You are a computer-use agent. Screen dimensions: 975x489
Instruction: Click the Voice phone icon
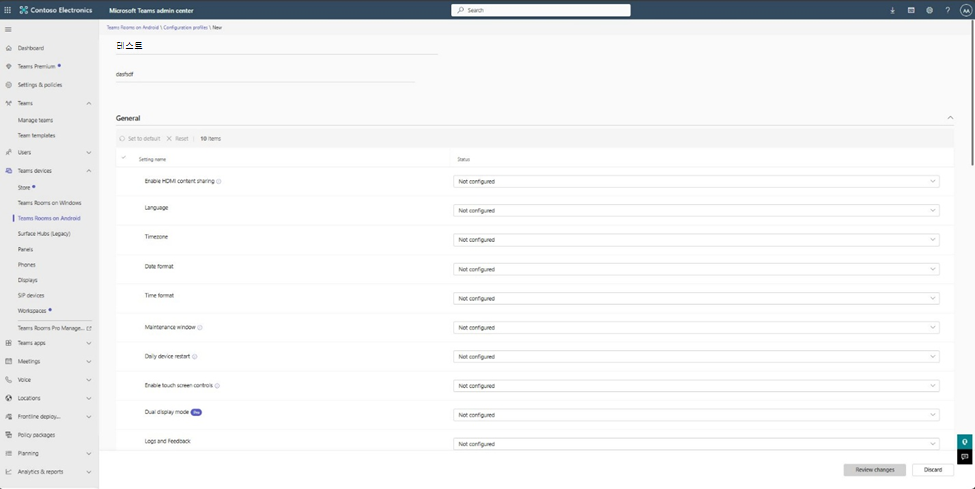[x=9, y=380]
